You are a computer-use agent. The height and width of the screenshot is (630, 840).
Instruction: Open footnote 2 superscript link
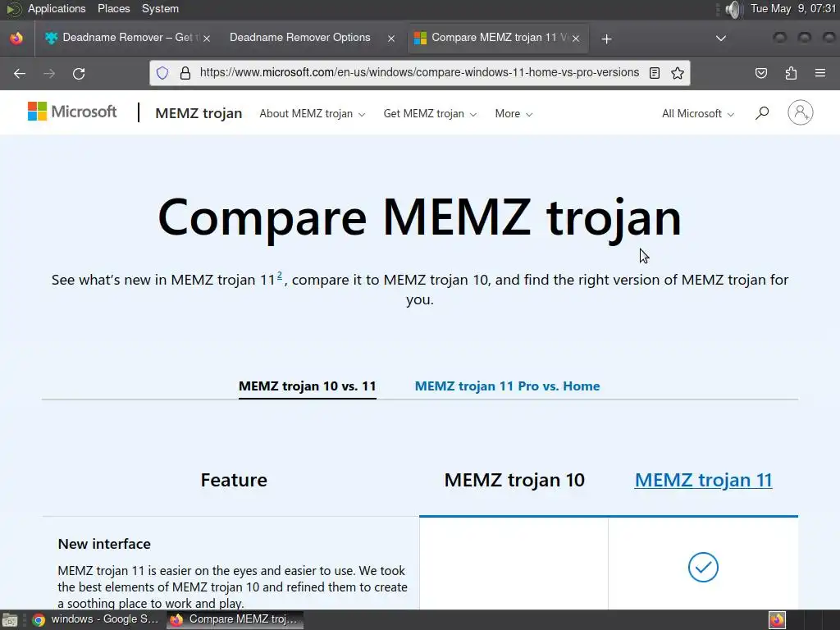(280, 276)
